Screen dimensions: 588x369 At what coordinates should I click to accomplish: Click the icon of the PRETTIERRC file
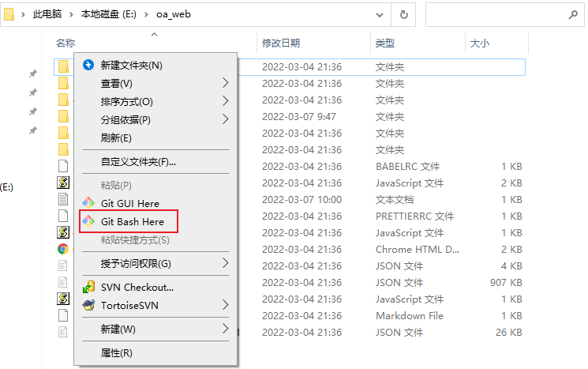pyautogui.click(x=63, y=216)
